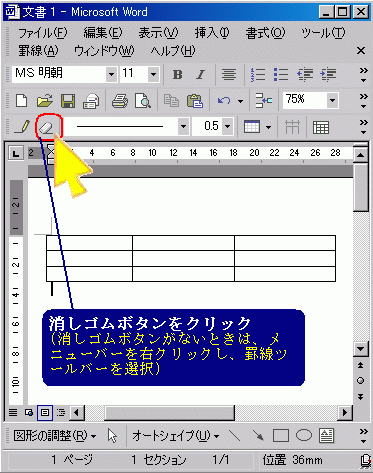
Task: Toggle Bold formatting
Action: click(178, 74)
